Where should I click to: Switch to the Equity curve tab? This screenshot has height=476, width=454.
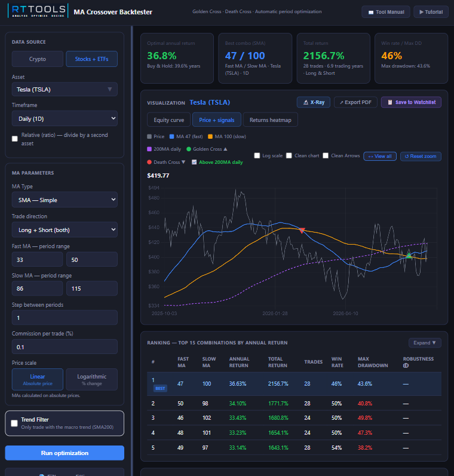168,120
